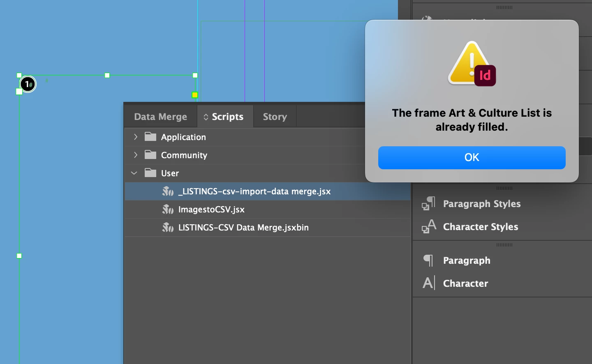The height and width of the screenshot is (364, 592).
Task: Open the Paragraph panel
Action: [x=467, y=260]
